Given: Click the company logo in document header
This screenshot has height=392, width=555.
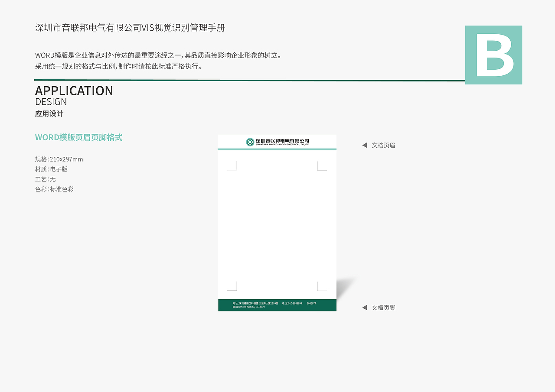Looking at the screenshot, I should (250, 142).
